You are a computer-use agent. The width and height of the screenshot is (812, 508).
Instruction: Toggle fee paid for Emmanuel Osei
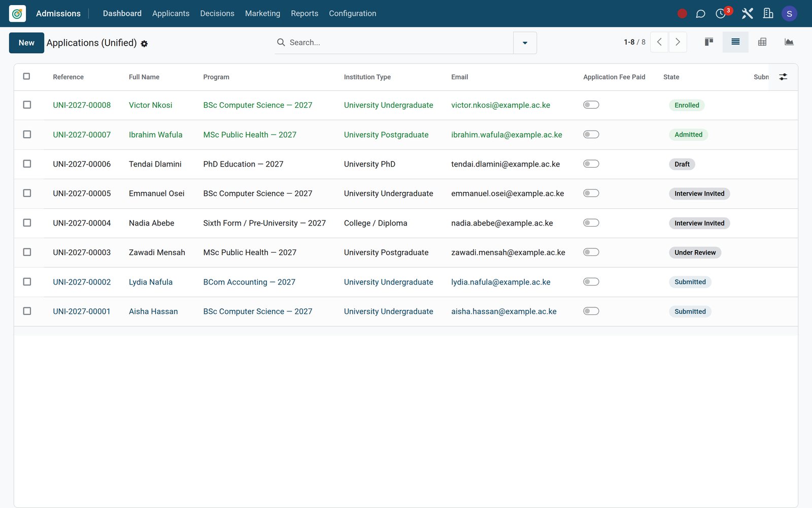(x=591, y=193)
